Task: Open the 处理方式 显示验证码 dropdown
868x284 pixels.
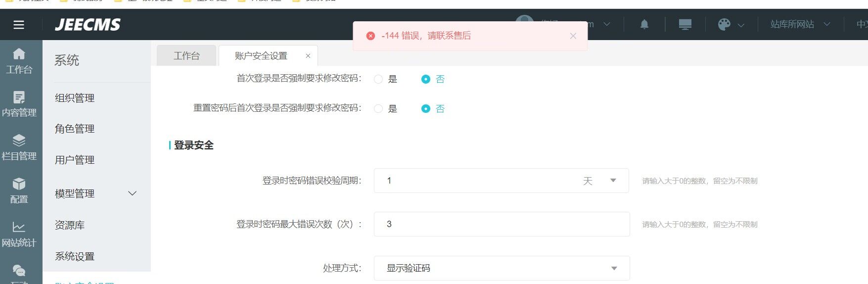Action: click(502, 268)
